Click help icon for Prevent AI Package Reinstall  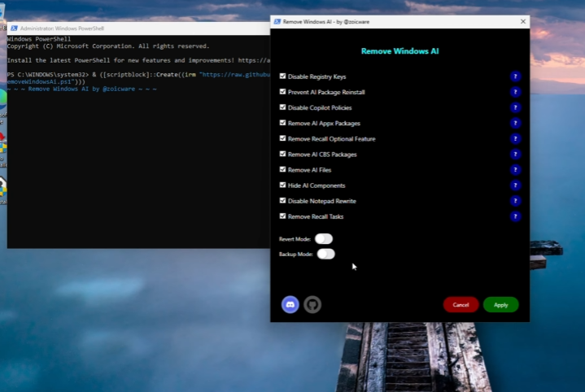[515, 92]
